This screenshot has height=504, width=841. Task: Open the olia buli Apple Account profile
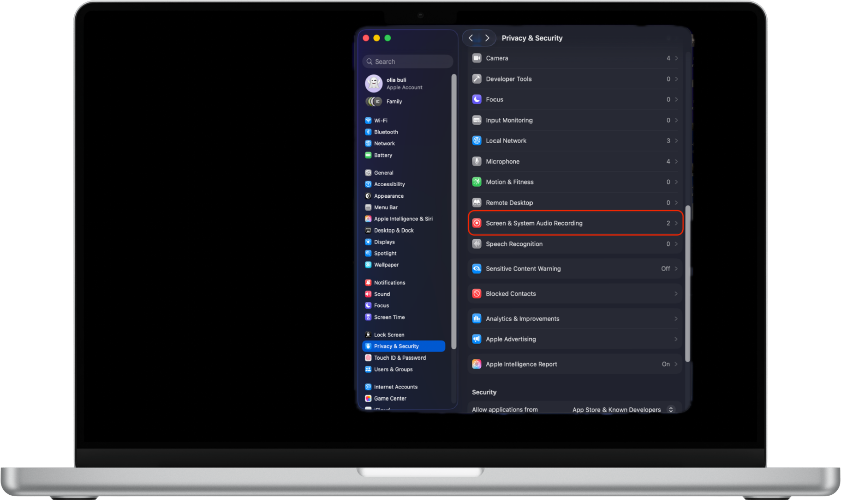(x=396, y=83)
